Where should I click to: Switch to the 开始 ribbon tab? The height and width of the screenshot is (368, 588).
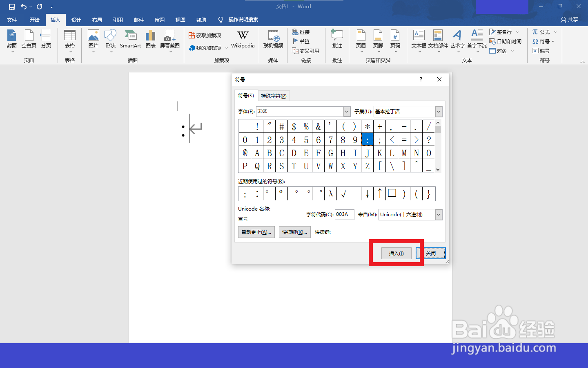click(x=34, y=20)
